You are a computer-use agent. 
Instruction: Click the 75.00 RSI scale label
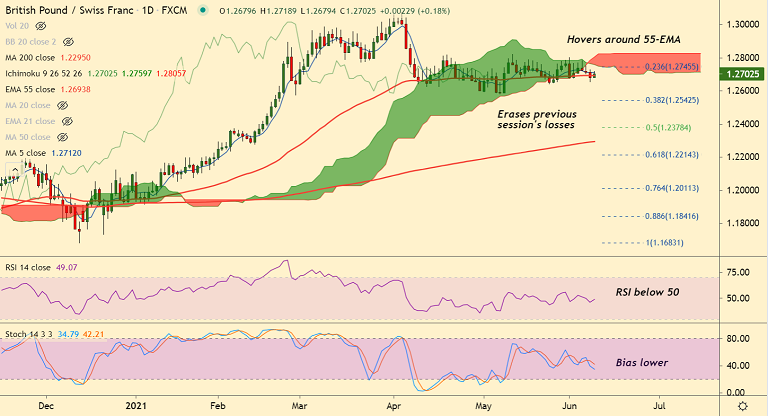click(738, 272)
